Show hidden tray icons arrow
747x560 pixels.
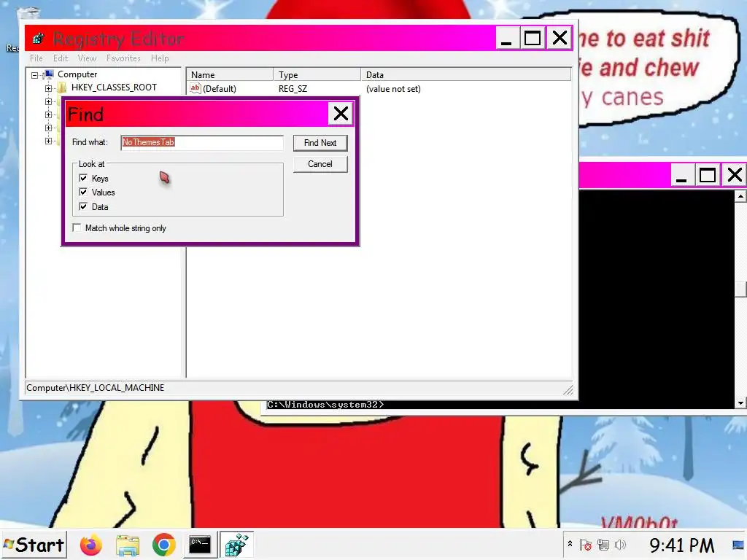570,544
